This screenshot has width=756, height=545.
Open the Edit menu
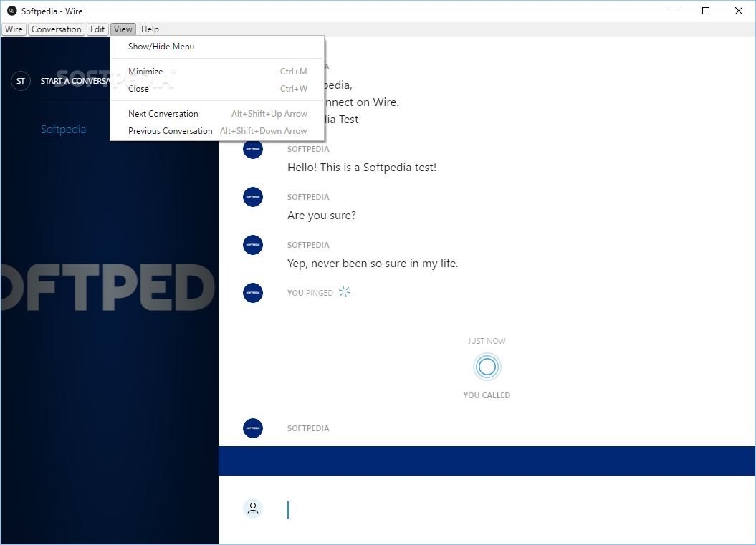(97, 29)
